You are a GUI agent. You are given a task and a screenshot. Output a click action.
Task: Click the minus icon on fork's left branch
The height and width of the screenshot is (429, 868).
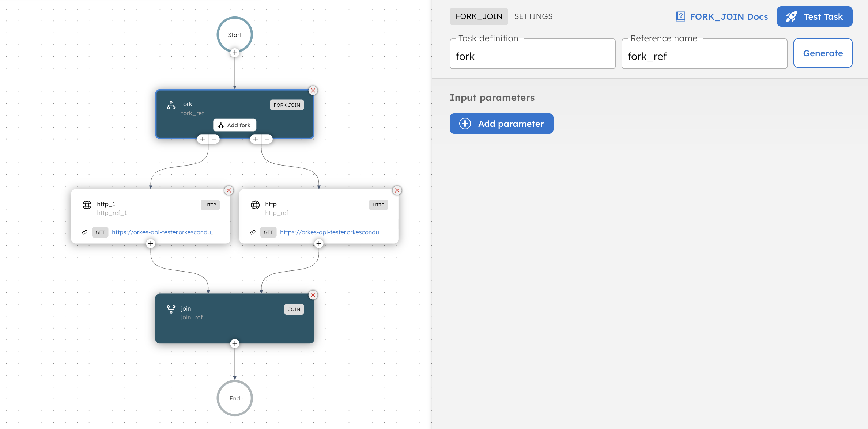click(x=214, y=139)
